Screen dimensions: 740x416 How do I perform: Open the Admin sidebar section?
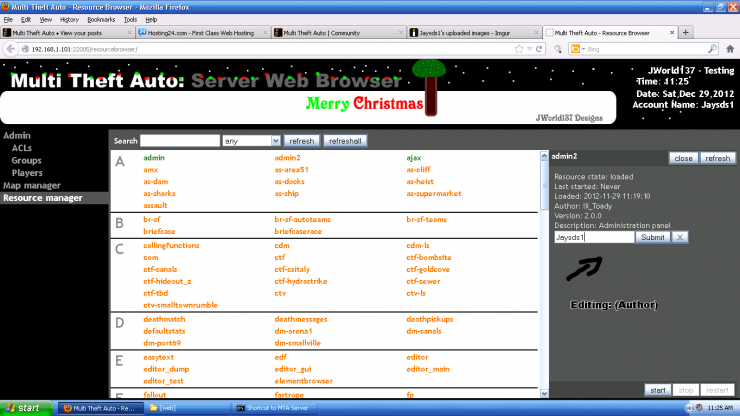17,136
